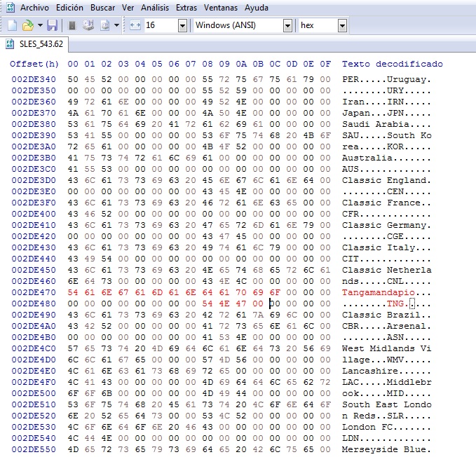Screen dimensions: 476x457
Task: Click decoded text Japan...JPN.....
Action: click(373, 113)
